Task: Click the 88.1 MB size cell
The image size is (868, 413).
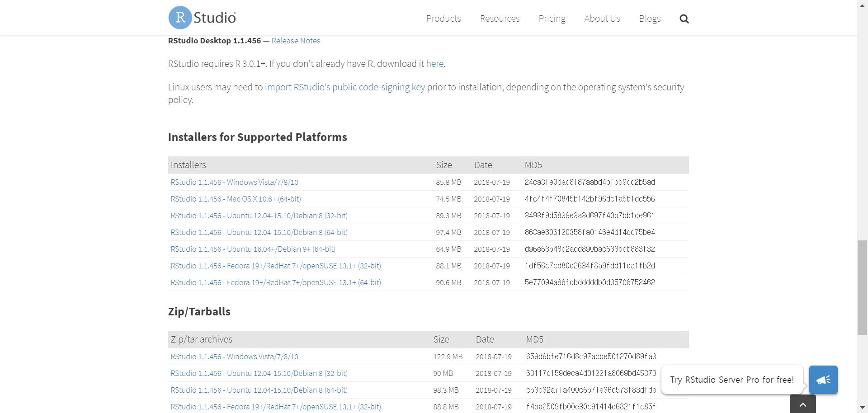Action: [x=448, y=266]
